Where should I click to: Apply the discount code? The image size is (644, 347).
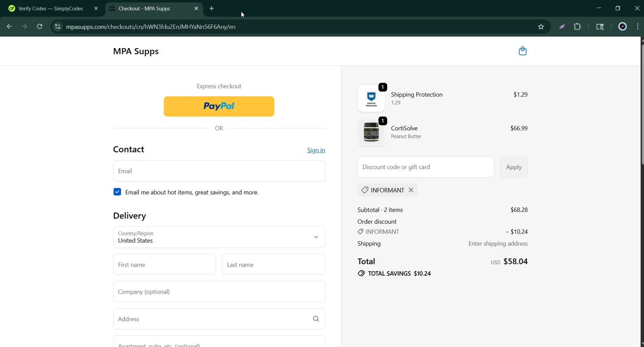point(514,167)
